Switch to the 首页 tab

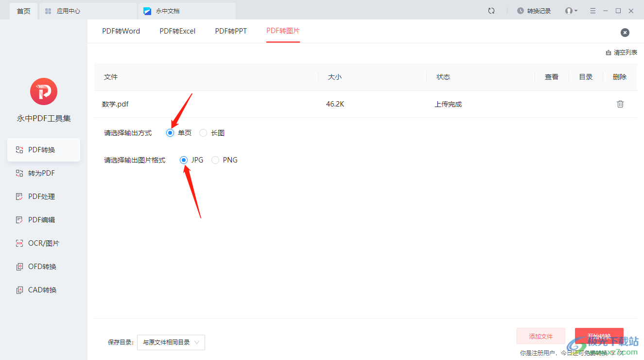tap(23, 11)
